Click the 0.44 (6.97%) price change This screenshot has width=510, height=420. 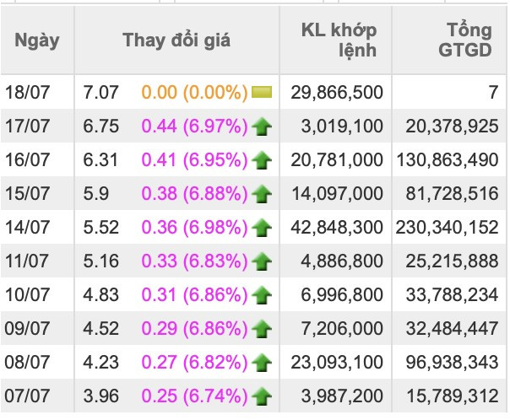194,127
